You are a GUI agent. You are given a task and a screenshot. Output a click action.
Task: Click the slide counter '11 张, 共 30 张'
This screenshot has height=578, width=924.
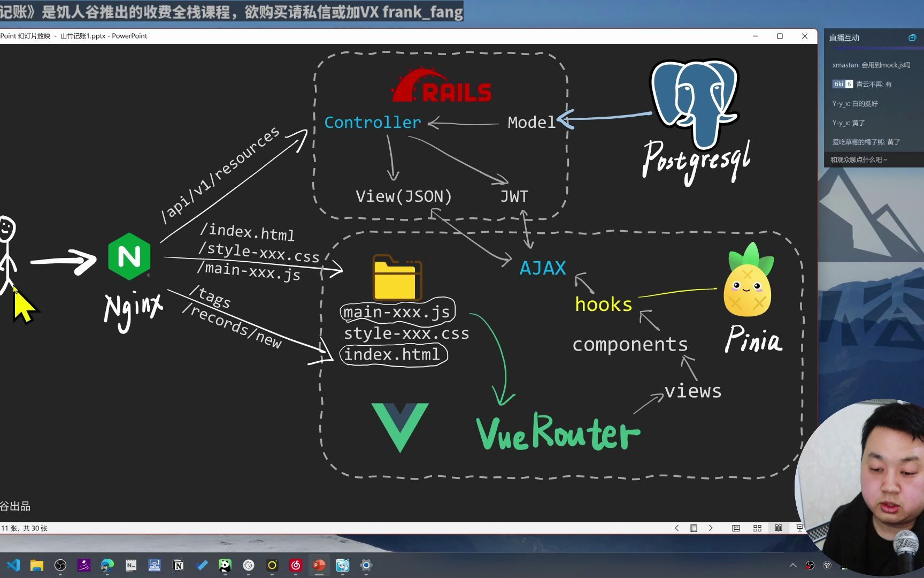[x=24, y=528]
